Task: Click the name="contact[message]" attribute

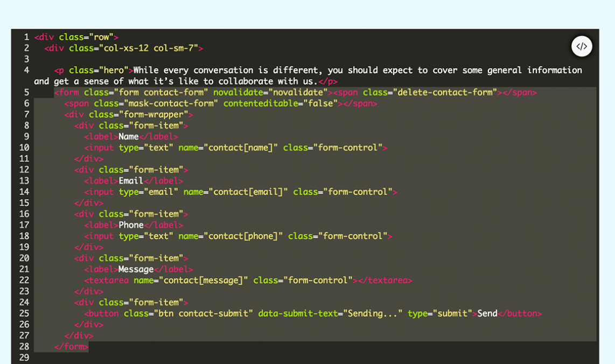Action: [x=191, y=281]
